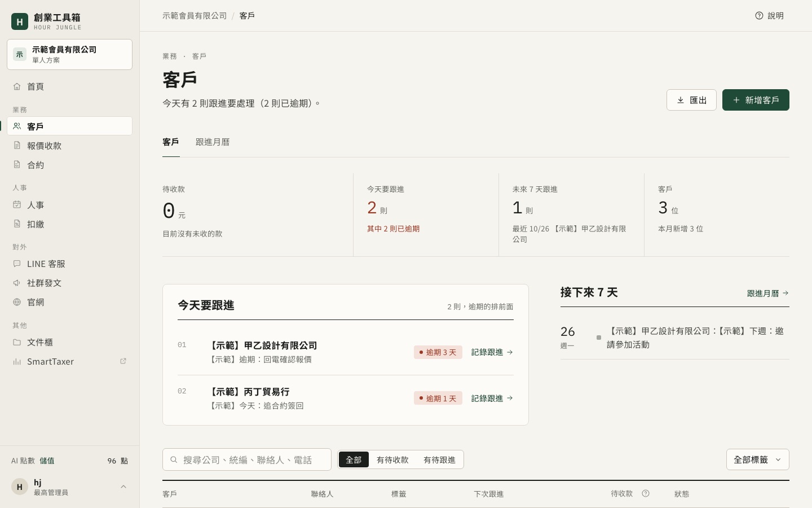This screenshot has height=508, width=812.
Task: Click the 扣繳 sidebar icon
Action: 17,224
